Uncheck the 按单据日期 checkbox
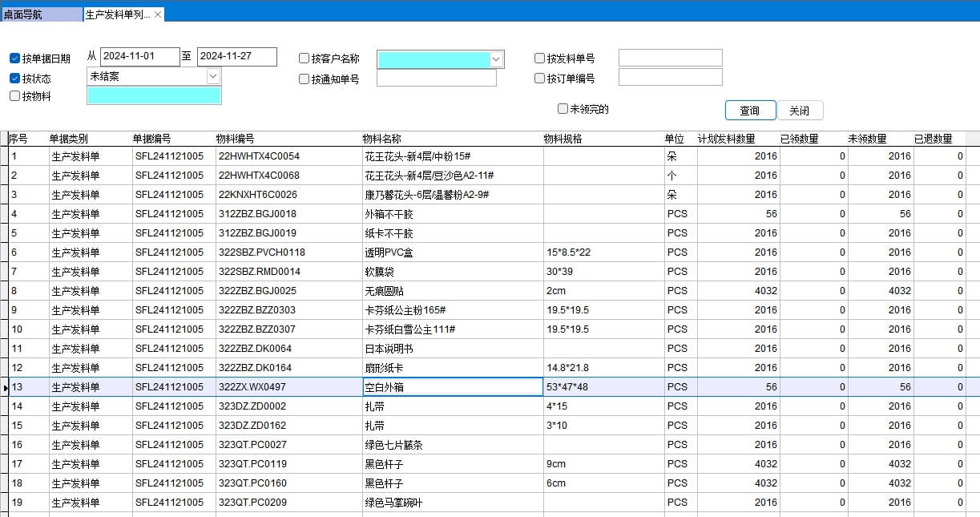The image size is (980, 517). click(x=15, y=59)
